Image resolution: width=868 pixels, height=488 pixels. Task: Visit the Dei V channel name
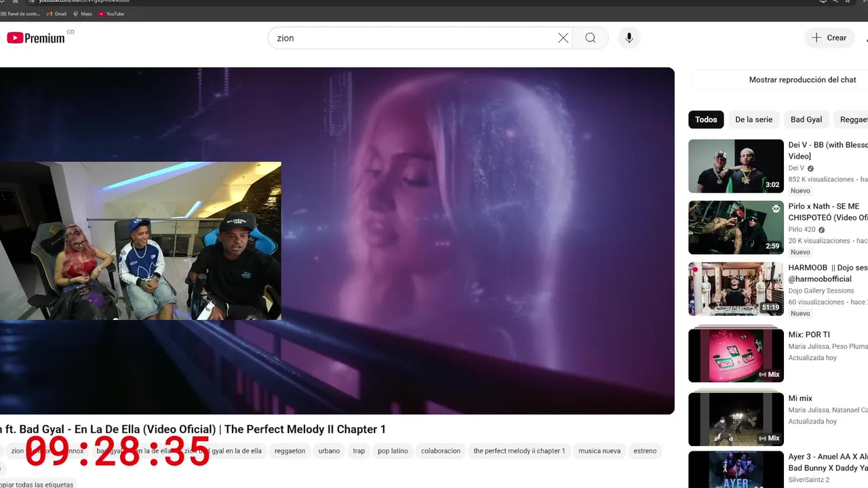coord(796,168)
